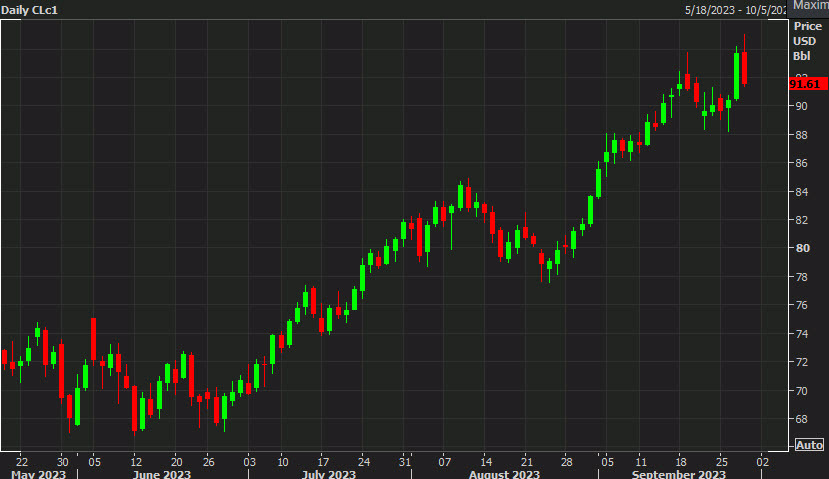Viewport: 829px width, 479px height.
Task: Click the 82 price axis label
Action: point(802,220)
